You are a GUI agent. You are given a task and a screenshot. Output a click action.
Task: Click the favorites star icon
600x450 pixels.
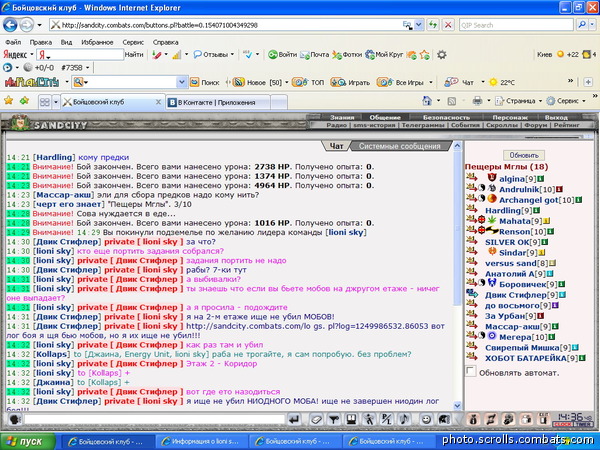tap(8, 101)
